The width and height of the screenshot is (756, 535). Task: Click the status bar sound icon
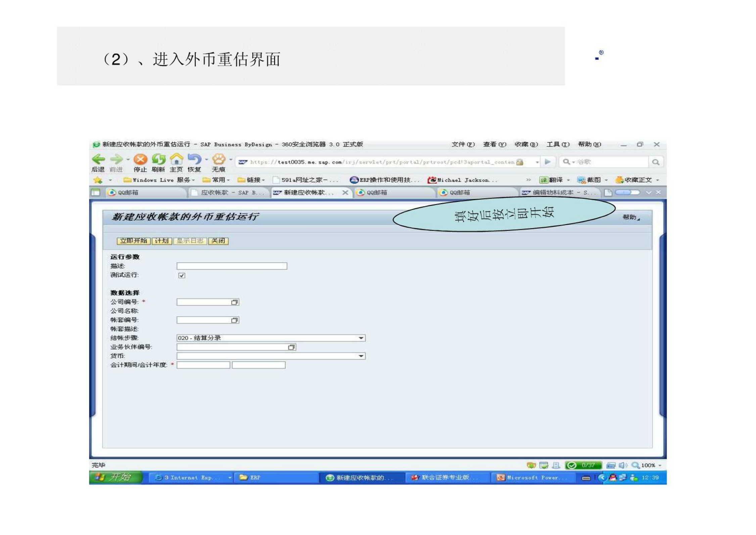[623, 465]
